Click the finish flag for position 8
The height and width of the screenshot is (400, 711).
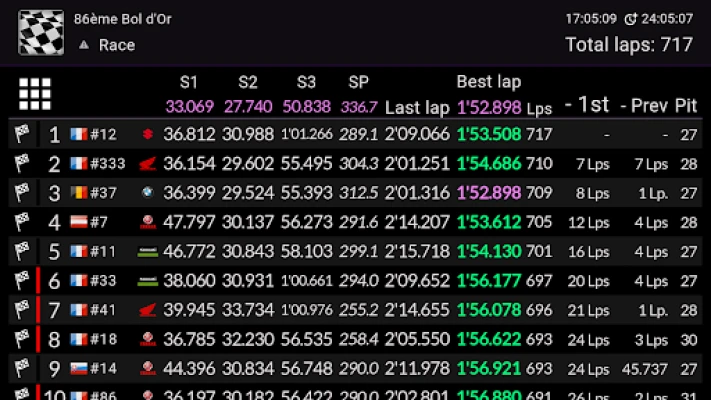(22, 339)
